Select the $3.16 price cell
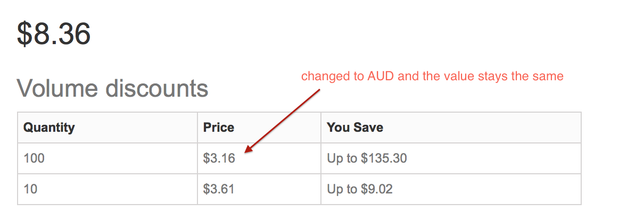The height and width of the screenshot is (220, 644). coord(219,158)
